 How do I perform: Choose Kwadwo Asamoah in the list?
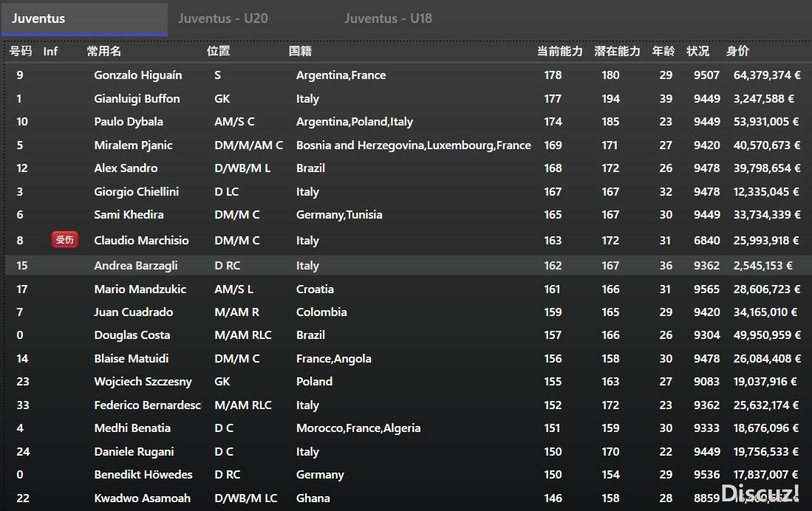pyautogui.click(x=142, y=498)
